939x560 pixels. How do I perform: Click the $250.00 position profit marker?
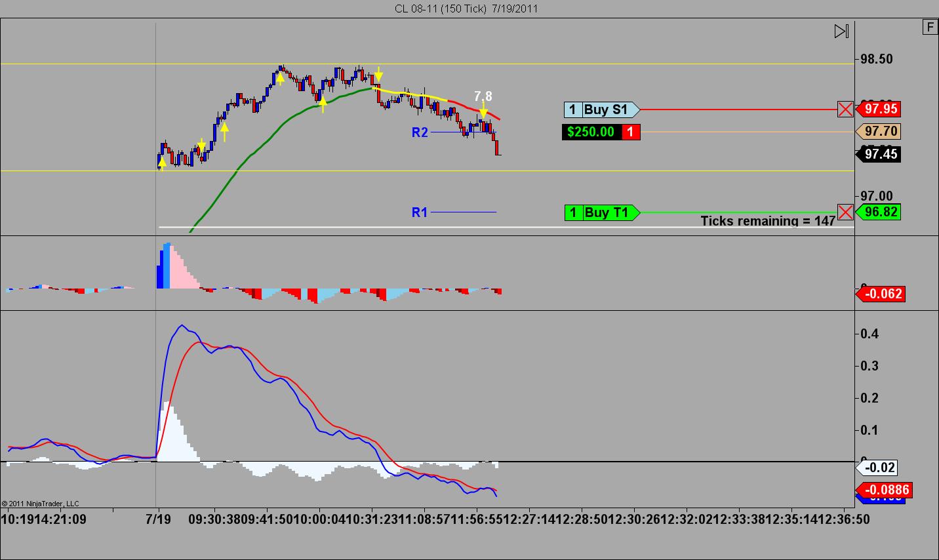point(591,132)
